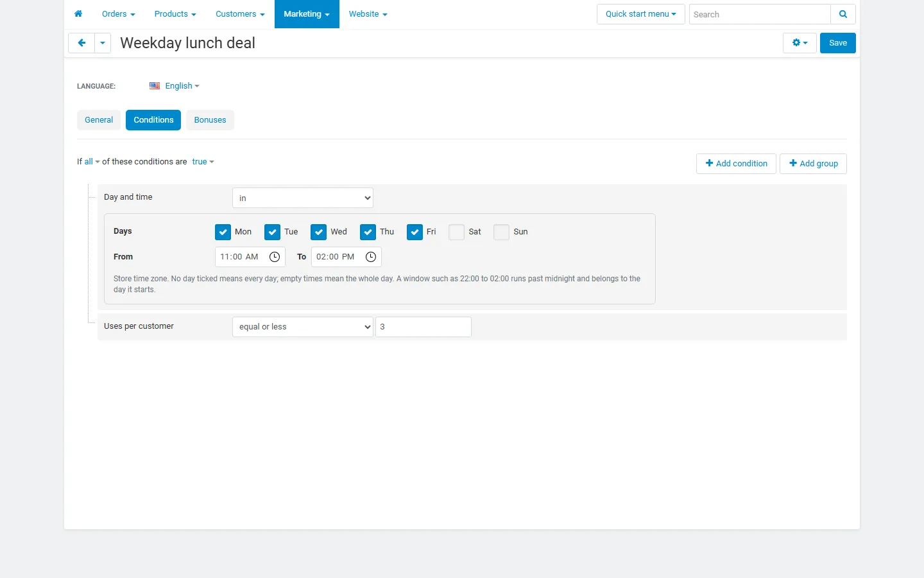Screen dimensions: 924x578
Task: Click the From time 11:00 AM field
Action: tap(250, 257)
